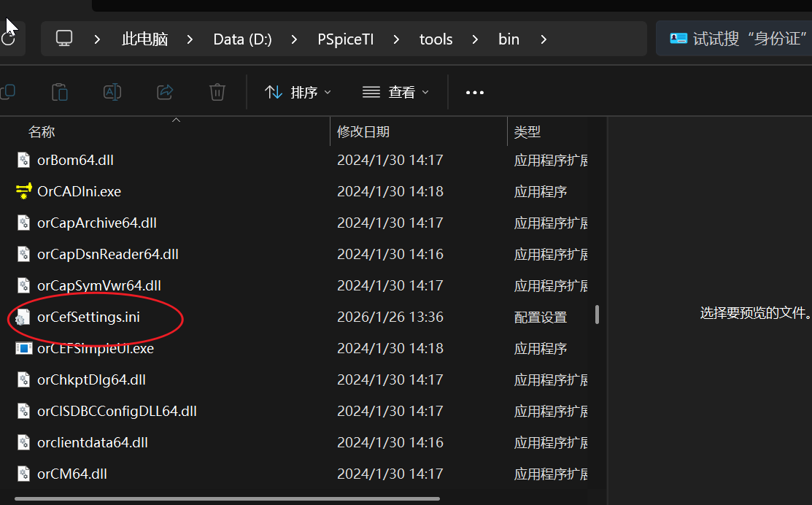Click date 2024/1/30 14:18 of OrCADIni.exe
This screenshot has width=812, height=505.
click(x=390, y=191)
